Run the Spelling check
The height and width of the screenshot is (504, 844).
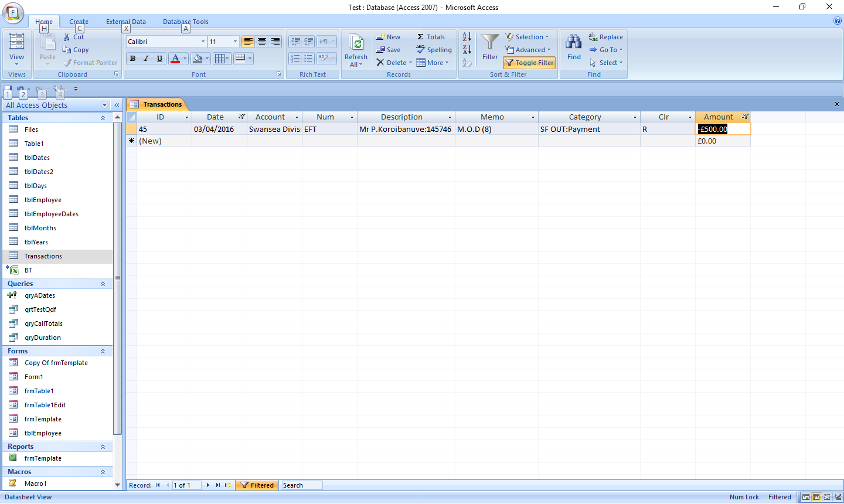tap(434, 50)
